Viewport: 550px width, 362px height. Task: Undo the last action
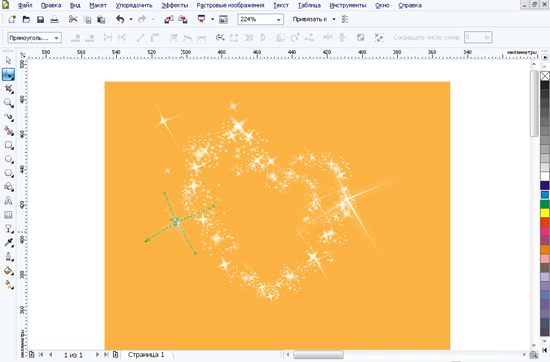coord(120,19)
